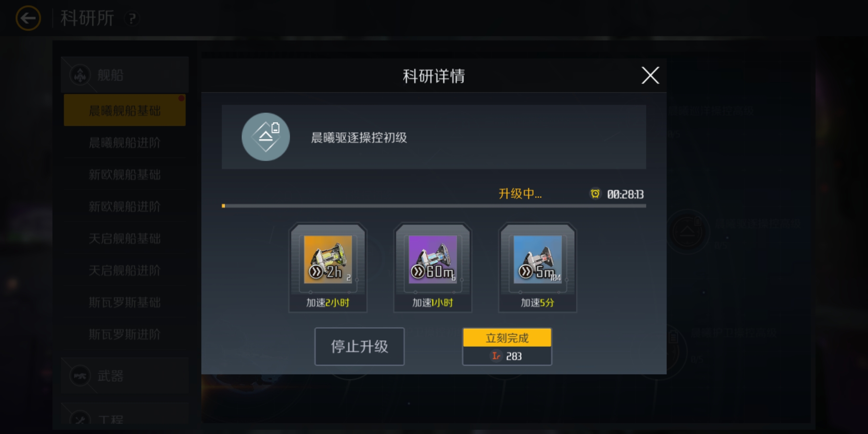Open the question mark help icon
This screenshot has width=868, height=434.
click(132, 18)
